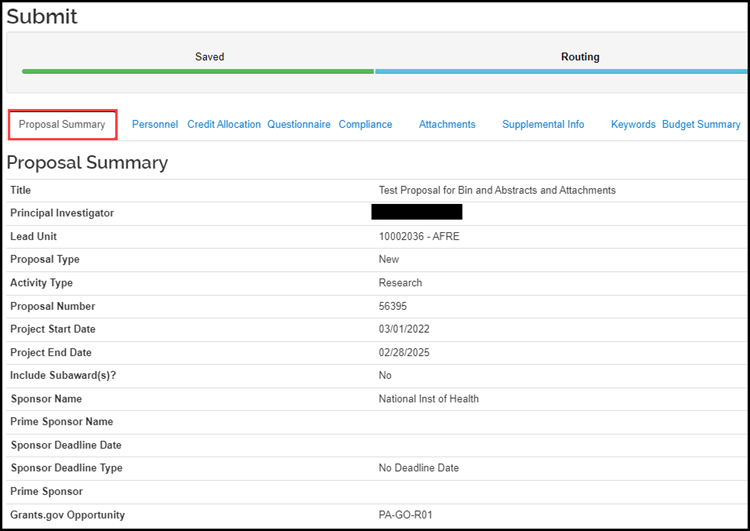The image size is (750, 531).
Task: Click the proposal title value text
Action: tap(497, 190)
